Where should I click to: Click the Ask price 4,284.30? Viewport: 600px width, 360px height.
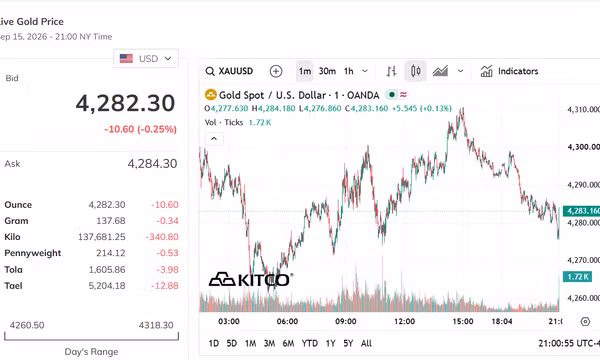pos(152,164)
